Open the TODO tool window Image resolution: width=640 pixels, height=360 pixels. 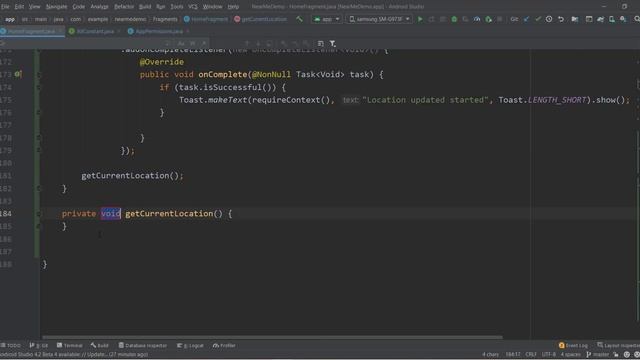pyautogui.click(x=11, y=345)
